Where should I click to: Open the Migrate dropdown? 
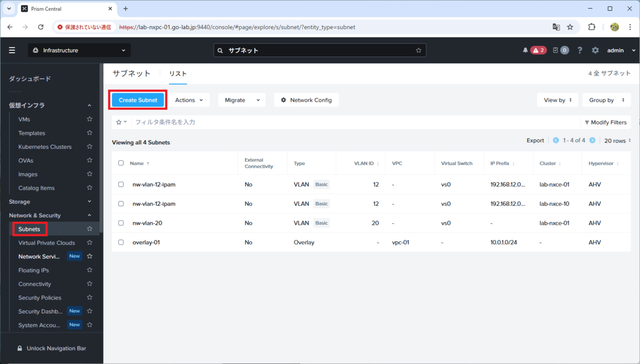click(242, 100)
